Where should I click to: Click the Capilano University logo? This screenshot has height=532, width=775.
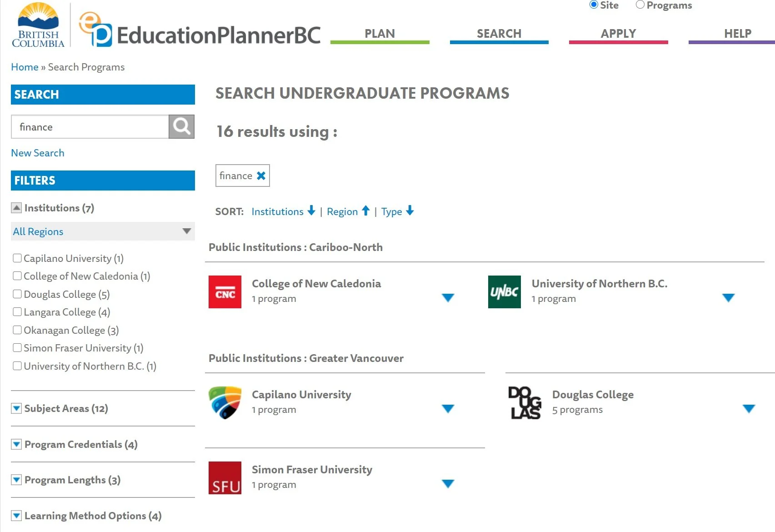[x=225, y=402]
